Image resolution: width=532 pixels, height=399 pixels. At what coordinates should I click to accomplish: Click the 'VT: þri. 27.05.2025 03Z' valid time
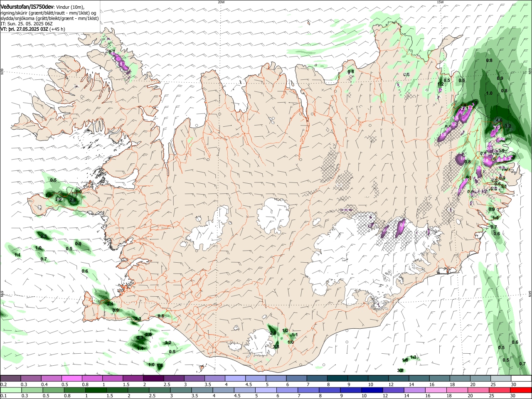24,29
